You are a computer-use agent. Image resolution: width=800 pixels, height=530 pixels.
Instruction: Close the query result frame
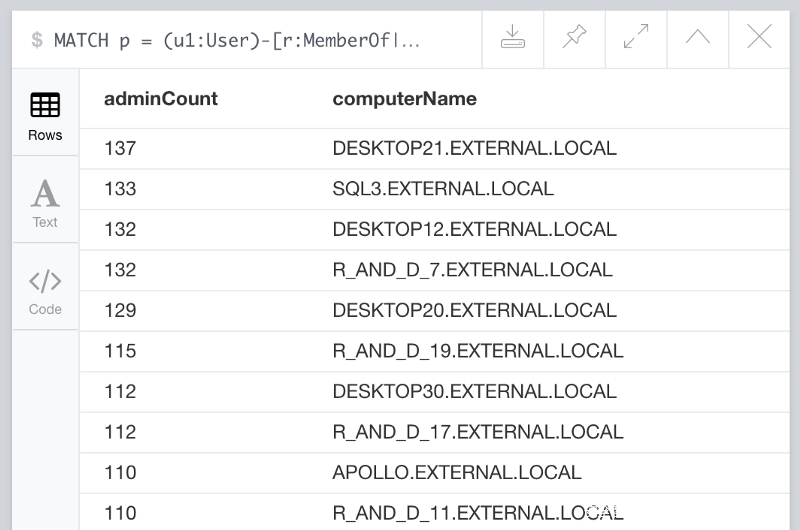[x=759, y=38]
